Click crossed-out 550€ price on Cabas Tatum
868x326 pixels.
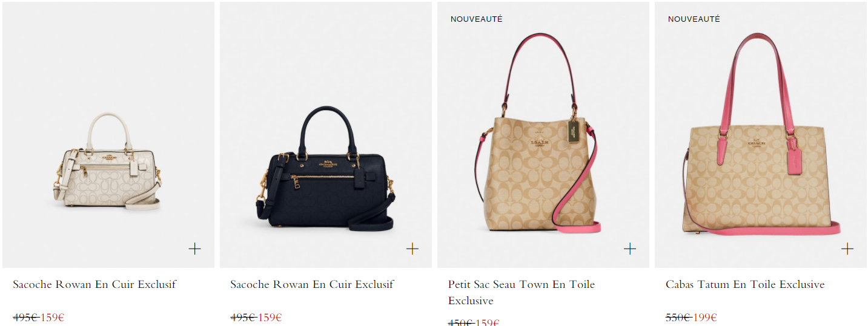(679, 318)
